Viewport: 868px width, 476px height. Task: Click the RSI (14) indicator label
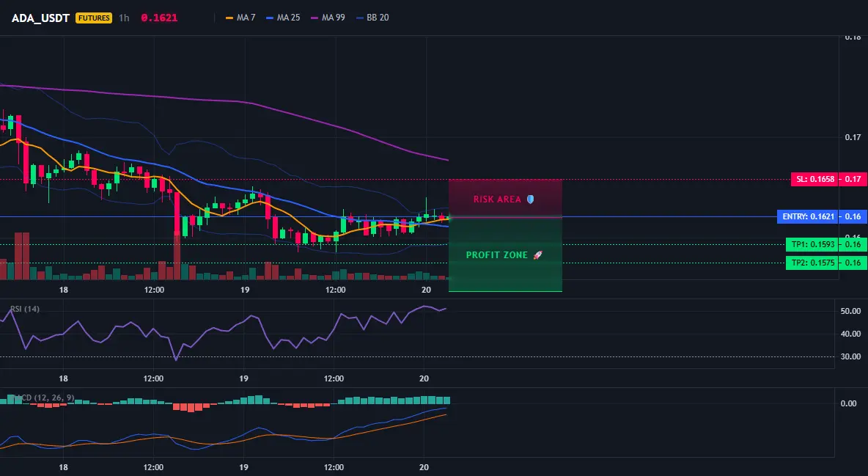click(x=25, y=309)
